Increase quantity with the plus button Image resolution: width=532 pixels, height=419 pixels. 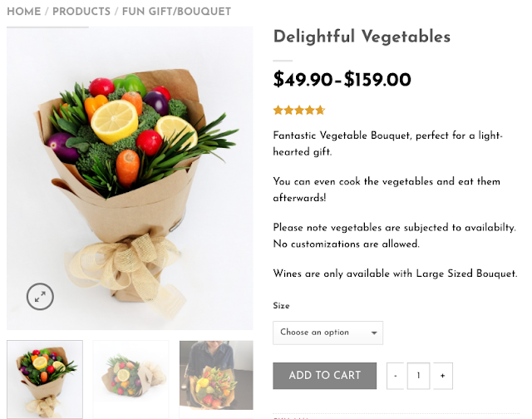pos(442,376)
